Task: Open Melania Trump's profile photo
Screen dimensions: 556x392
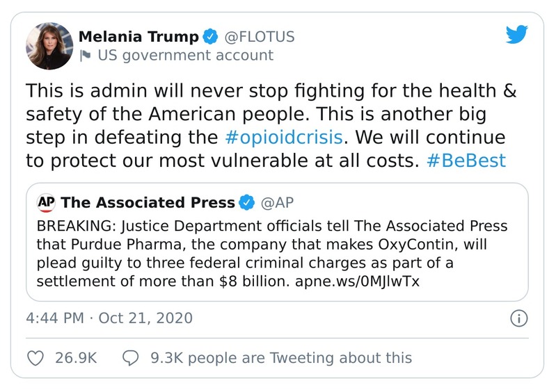Action: point(49,46)
